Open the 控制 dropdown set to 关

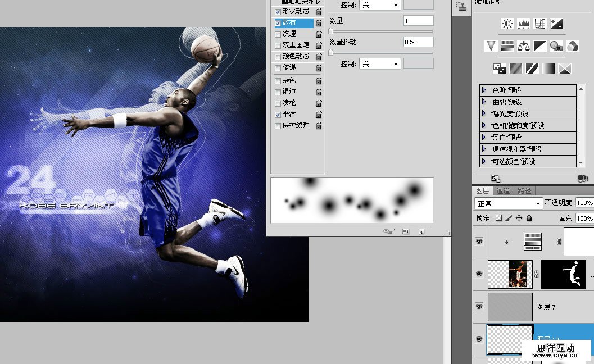(379, 63)
